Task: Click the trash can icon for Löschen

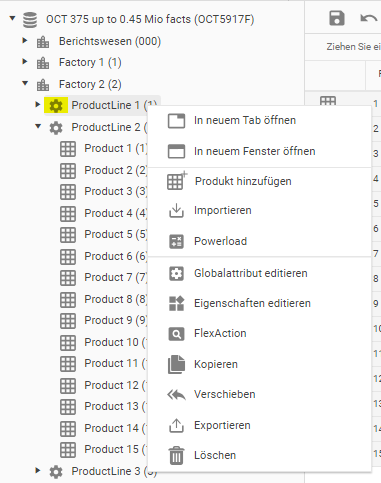Action: click(x=176, y=455)
